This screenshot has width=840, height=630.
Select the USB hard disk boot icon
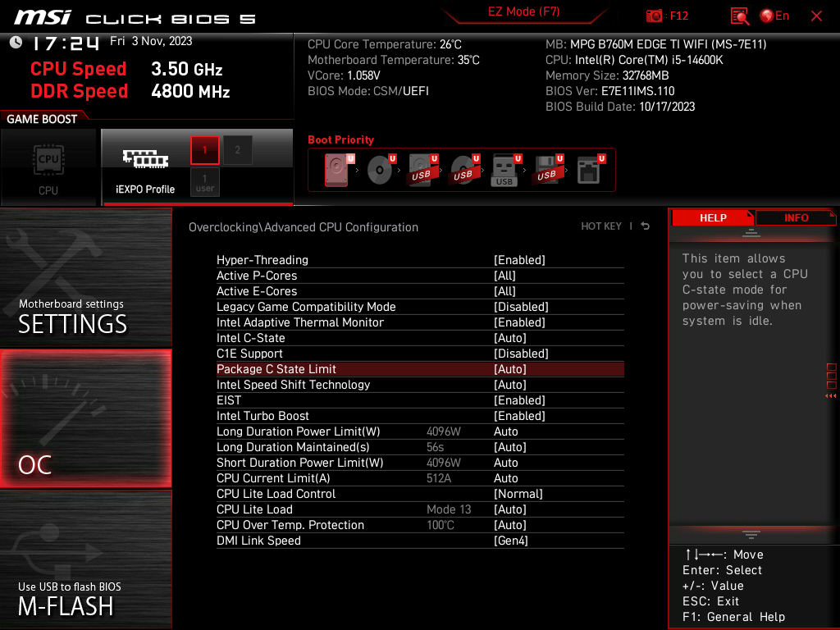(x=422, y=170)
